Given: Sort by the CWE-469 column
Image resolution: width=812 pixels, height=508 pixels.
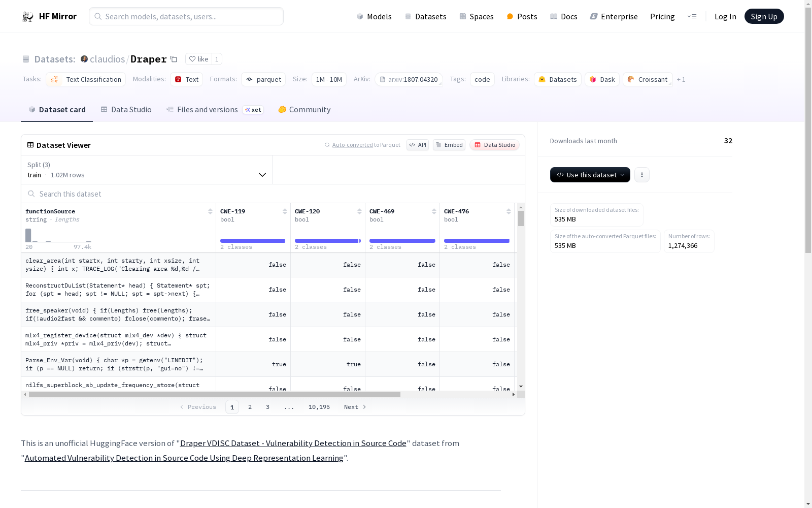Looking at the screenshot, I should [x=434, y=211].
